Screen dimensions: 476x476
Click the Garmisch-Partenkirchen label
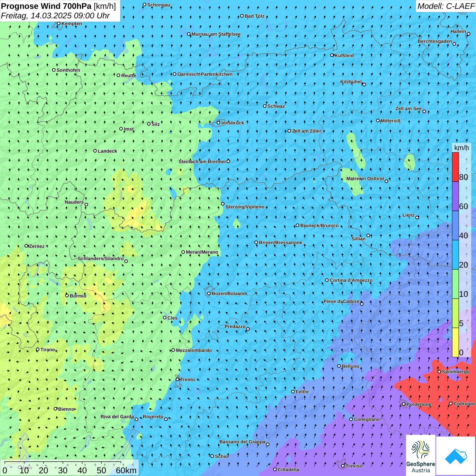pos(205,74)
